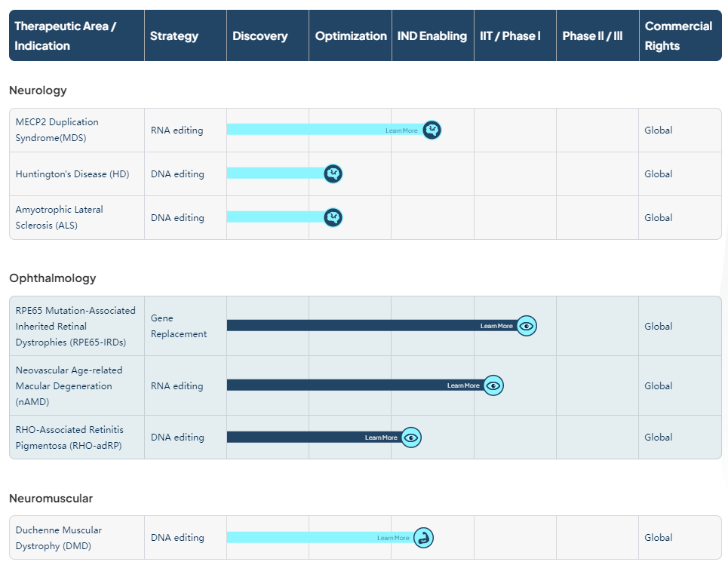Click Learn More for Duchenne Muscular Dystrophy
Viewport: 728px width, 565px height.
pos(393,538)
